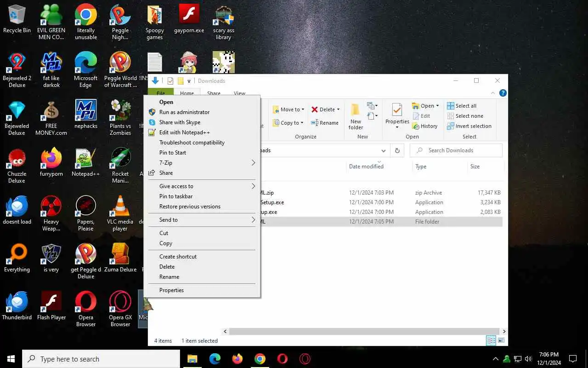Select the Notepad++ desktop shortcut

(x=86, y=162)
